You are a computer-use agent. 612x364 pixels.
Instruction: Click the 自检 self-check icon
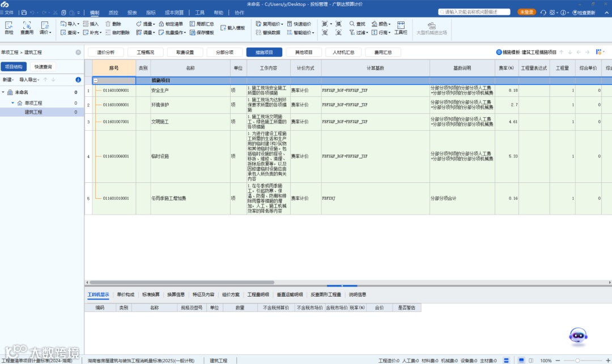click(x=8, y=28)
